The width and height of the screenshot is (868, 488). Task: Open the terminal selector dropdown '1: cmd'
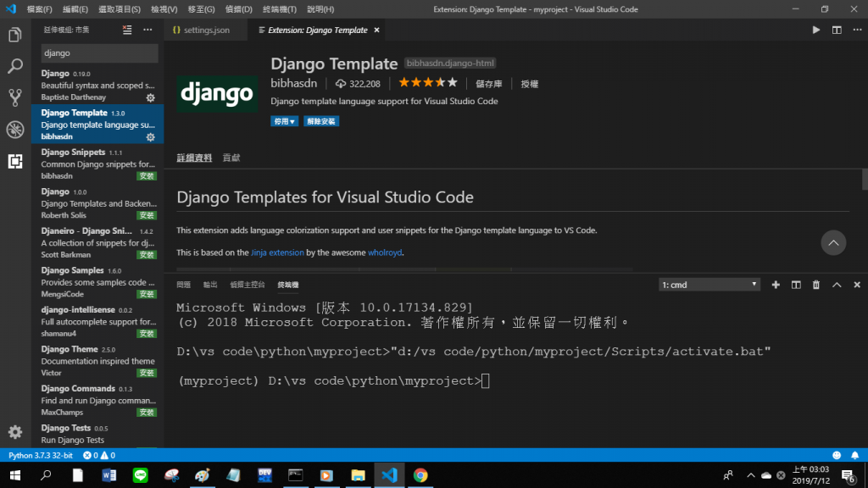click(x=709, y=285)
